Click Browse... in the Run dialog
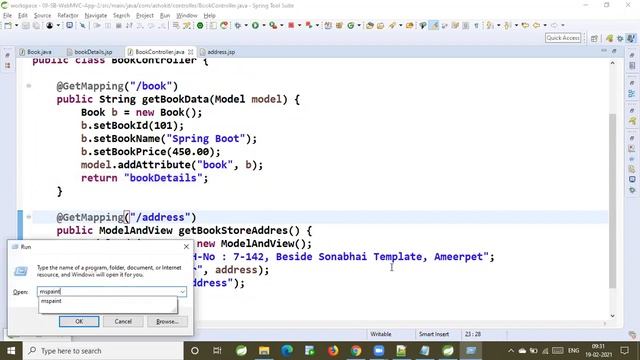 167,321
